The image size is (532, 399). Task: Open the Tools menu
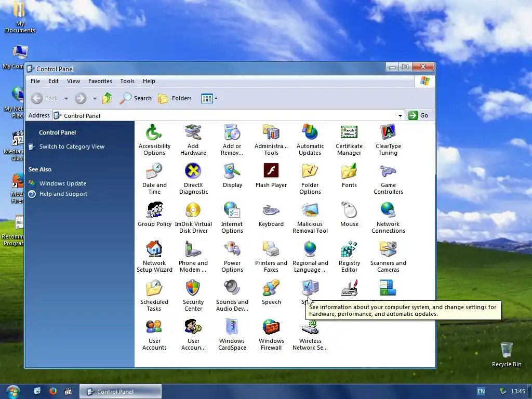(127, 81)
